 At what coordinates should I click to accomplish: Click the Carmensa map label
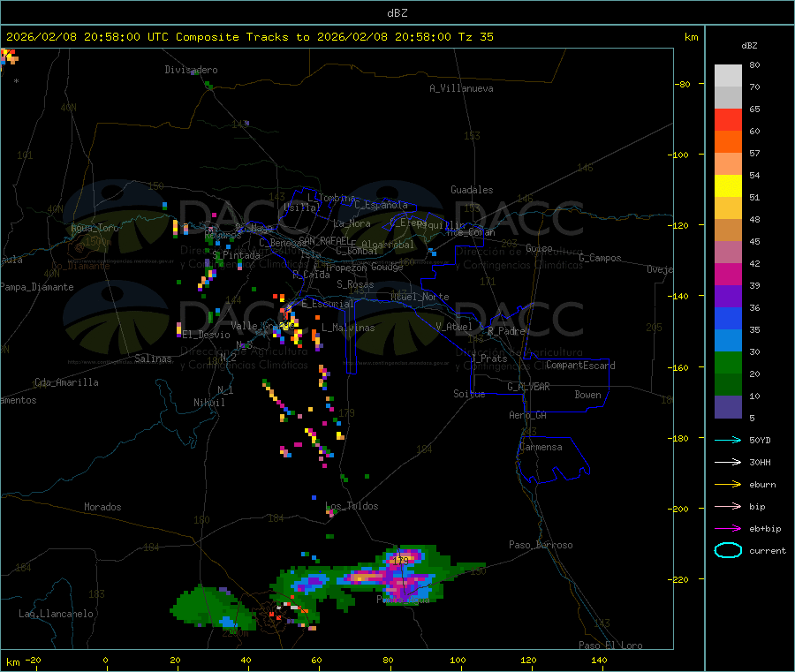click(541, 447)
